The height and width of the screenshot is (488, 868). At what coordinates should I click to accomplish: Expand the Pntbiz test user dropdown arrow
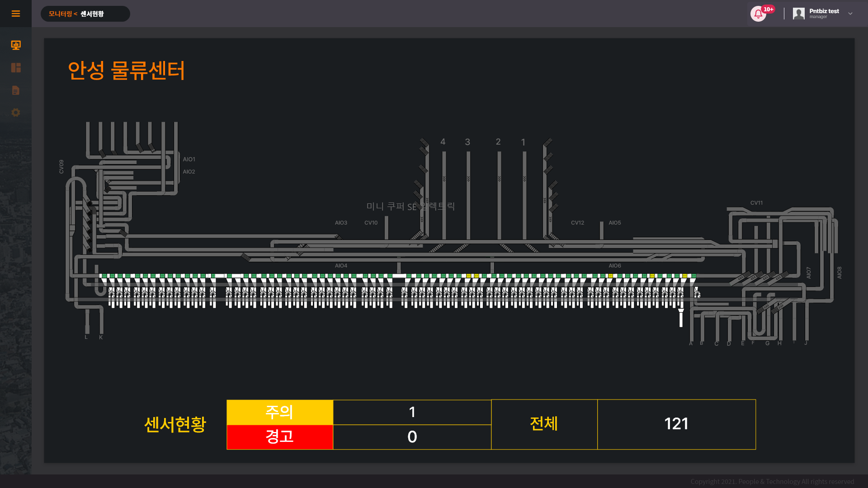(850, 14)
